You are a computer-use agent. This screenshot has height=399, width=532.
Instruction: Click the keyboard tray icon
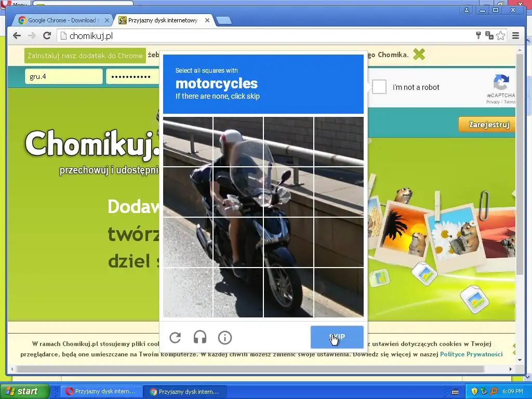point(455,392)
